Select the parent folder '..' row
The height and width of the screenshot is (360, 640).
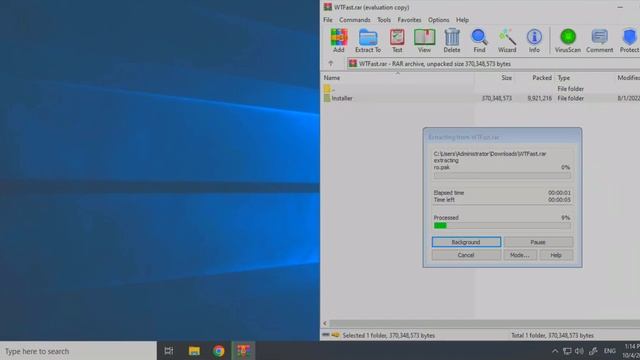(481, 89)
